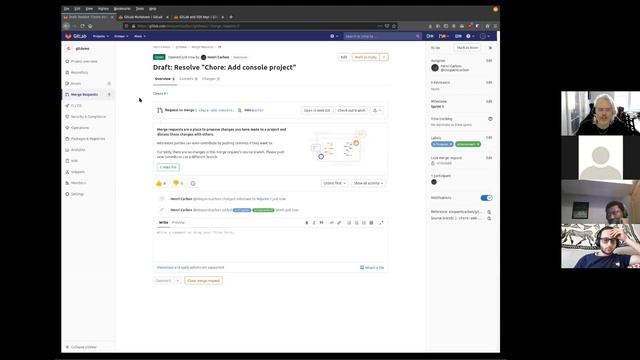
Task: Switch to the Write tab in the comment editor
Action: click(163, 222)
